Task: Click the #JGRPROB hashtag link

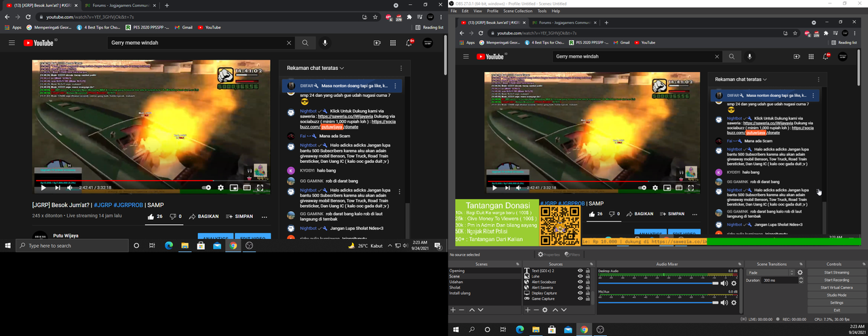Action: coord(127,204)
